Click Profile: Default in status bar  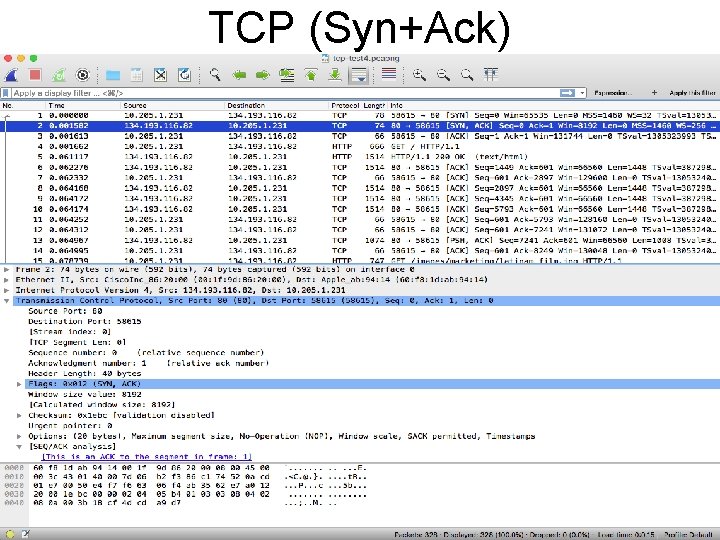(688, 534)
